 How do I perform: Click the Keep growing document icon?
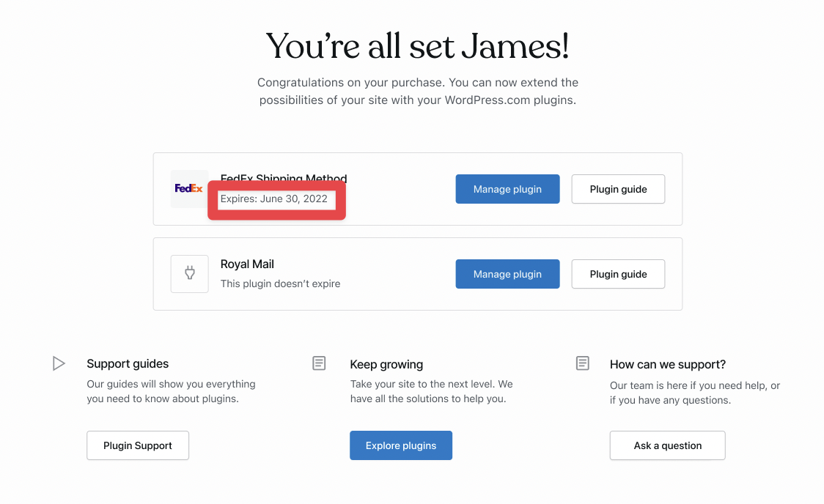pos(319,363)
